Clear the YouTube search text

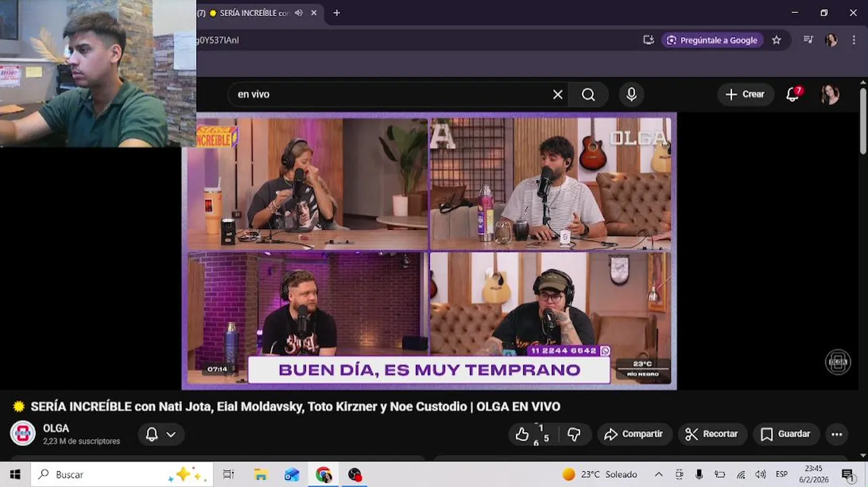(x=558, y=95)
